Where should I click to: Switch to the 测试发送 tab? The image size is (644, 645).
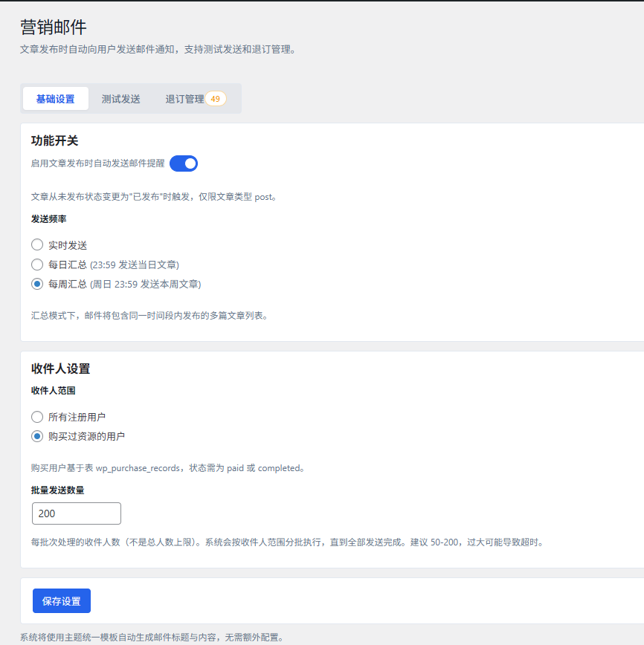pyautogui.click(x=120, y=97)
